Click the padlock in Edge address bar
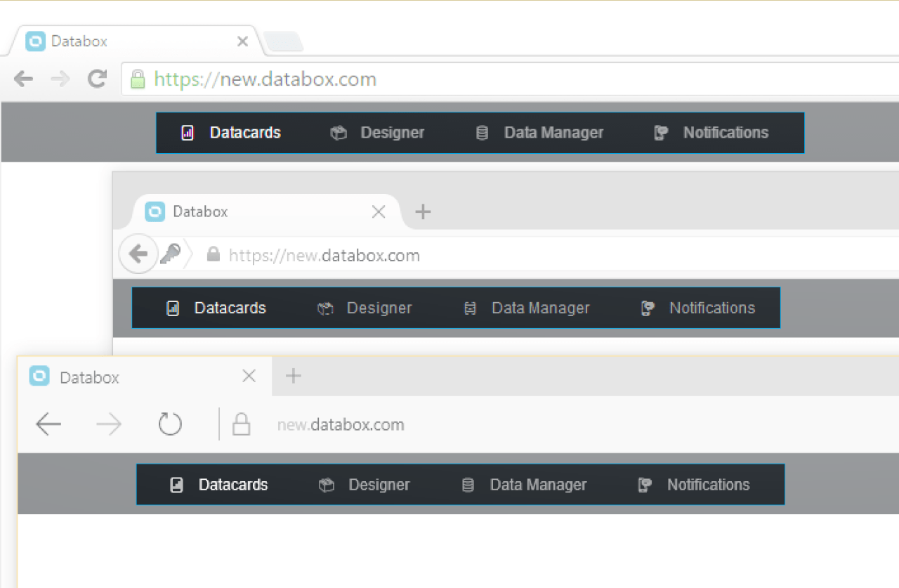Image resolution: width=899 pixels, height=588 pixels. tap(241, 424)
